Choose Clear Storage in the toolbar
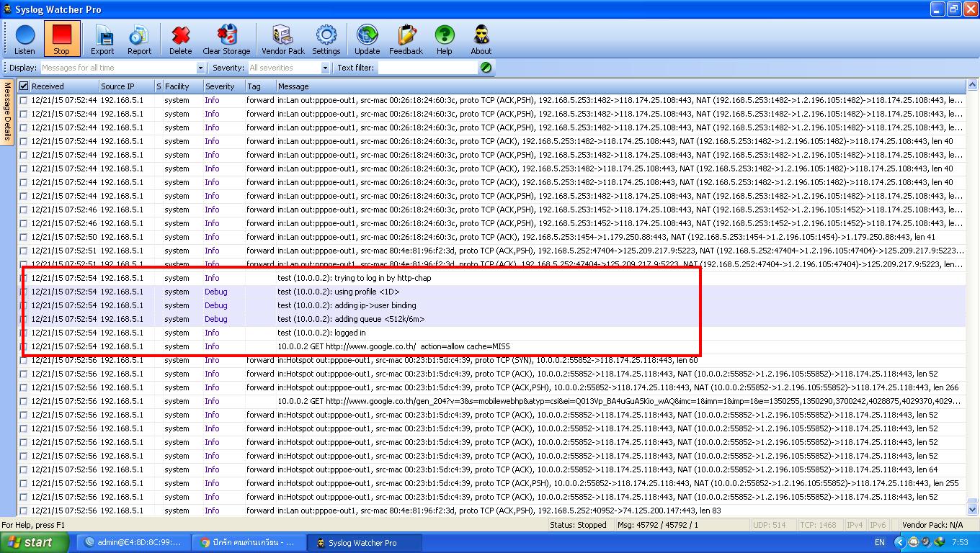The height and width of the screenshot is (553, 980). click(x=226, y=39)
